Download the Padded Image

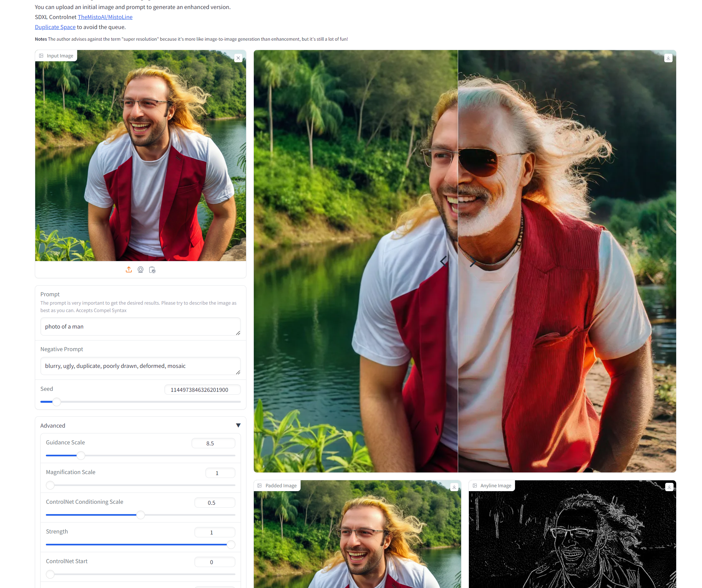pos(454,487)
